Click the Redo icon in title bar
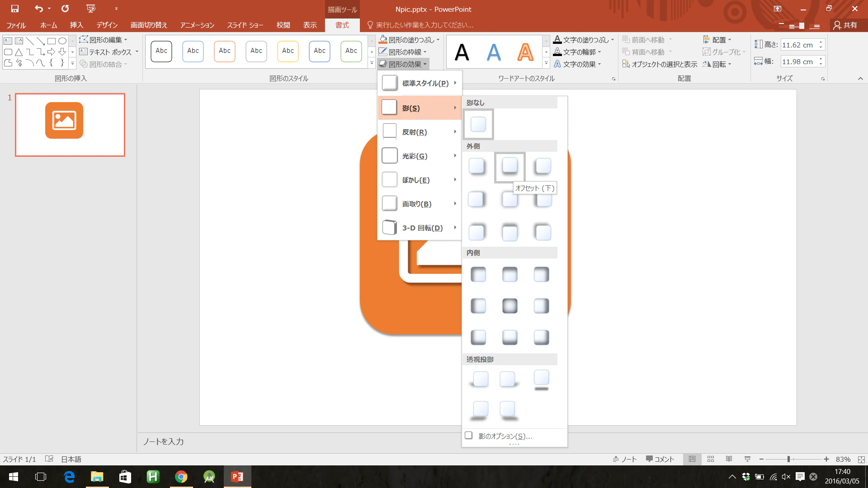Viewport: 868px width, 488px height. (x=65, y=9)
